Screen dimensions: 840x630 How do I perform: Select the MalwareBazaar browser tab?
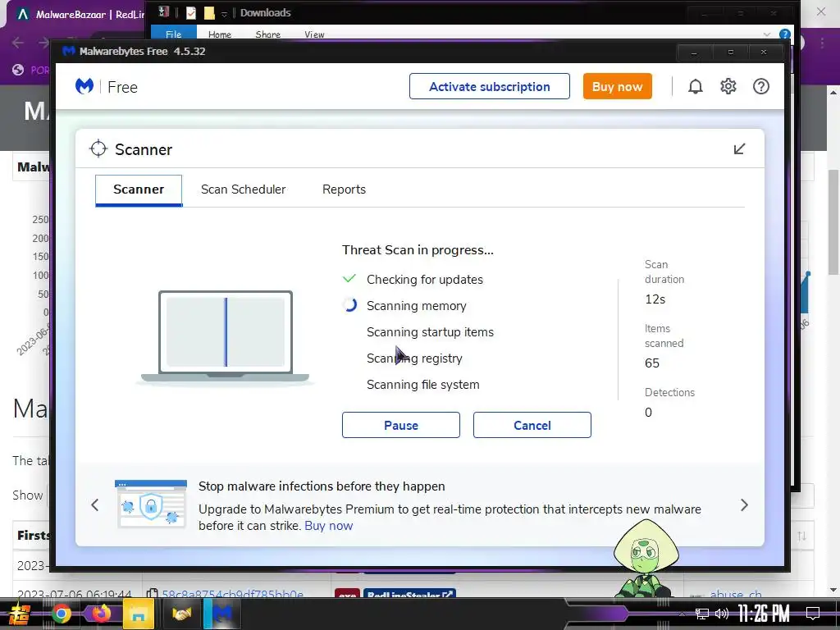point(80,15)
